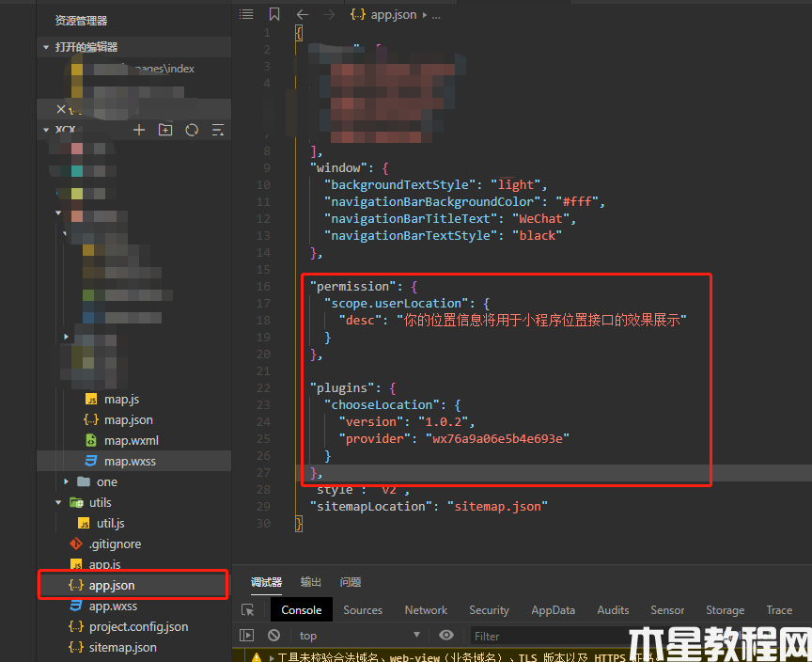The height and width of the screenshot is (662, 812).
Task: Collapse the XCX project section
Action: 45,130
